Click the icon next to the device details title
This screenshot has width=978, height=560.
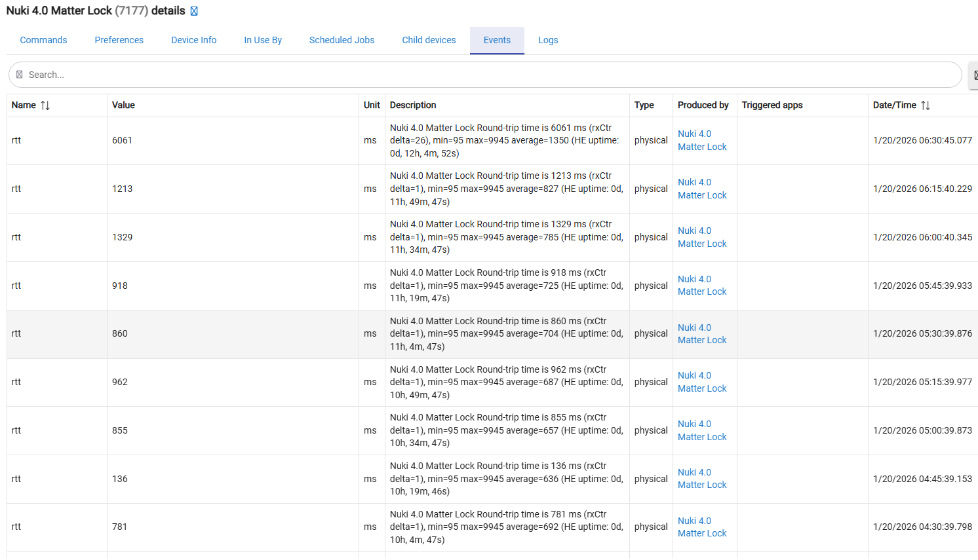click(x=194, y=11)
